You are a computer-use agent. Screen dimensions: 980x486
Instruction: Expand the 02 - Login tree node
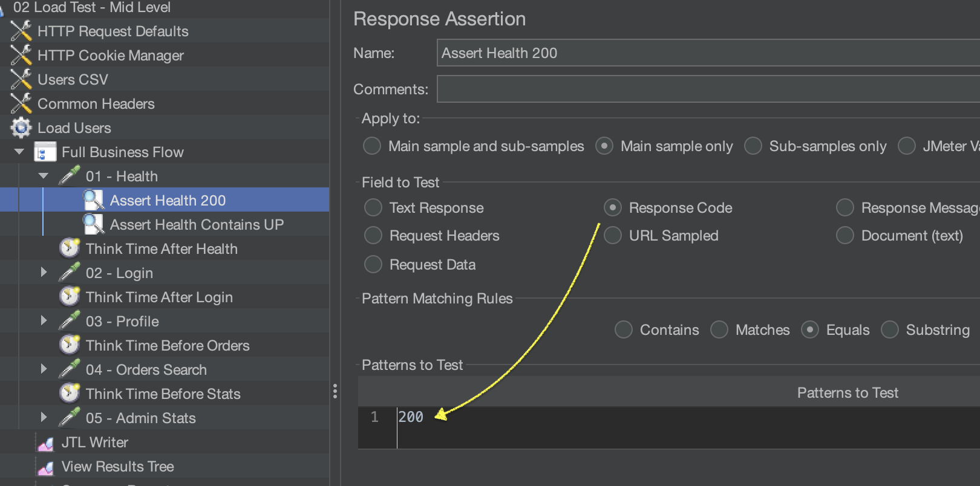click(x=44, y=273)
